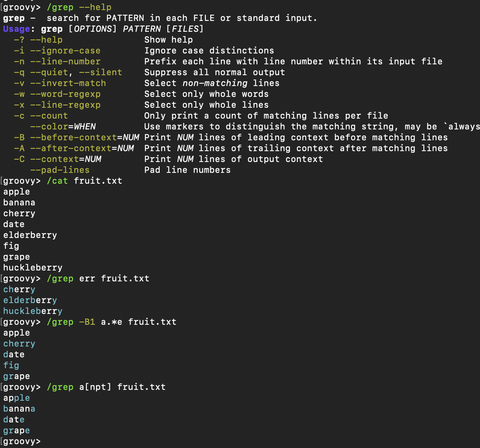
Task: Click 'huckleberry' in the 'grep err' results
Action: [x=33, y=311]
